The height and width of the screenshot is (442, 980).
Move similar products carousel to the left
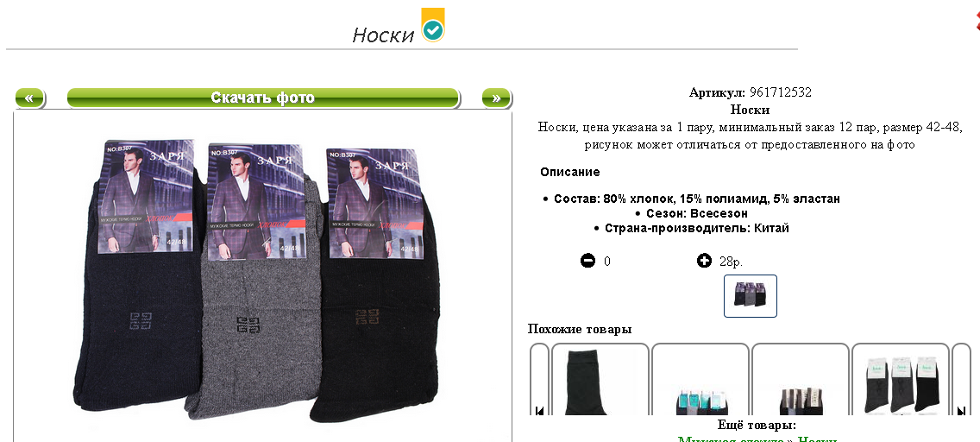[539, 411]
